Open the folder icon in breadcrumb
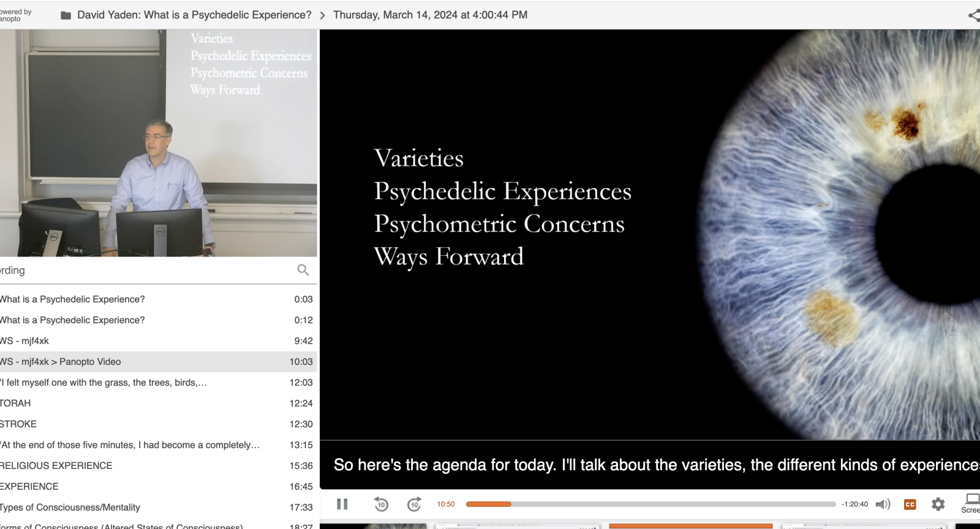Screen dimensions: 980x529 [x=66, y=15]
